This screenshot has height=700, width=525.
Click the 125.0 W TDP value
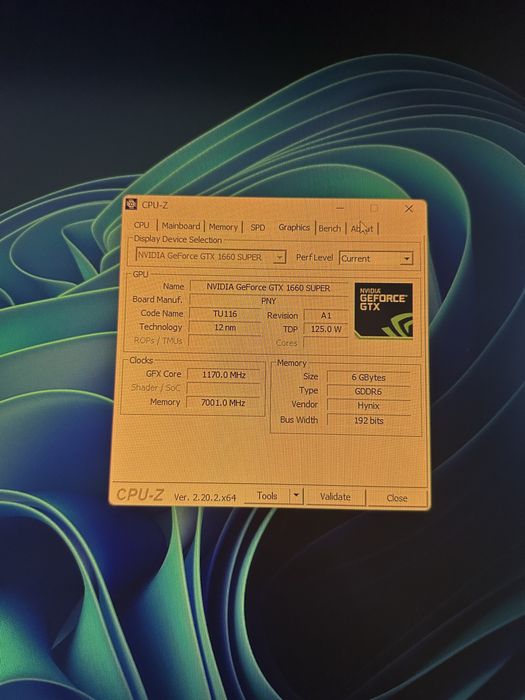[x=326, y=329]
